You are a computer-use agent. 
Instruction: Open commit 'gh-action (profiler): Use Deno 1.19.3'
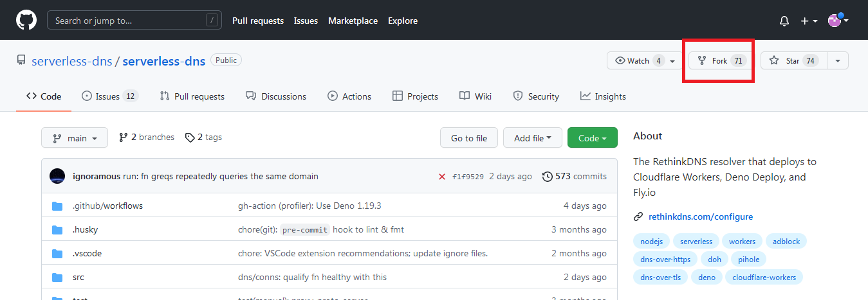309,206
